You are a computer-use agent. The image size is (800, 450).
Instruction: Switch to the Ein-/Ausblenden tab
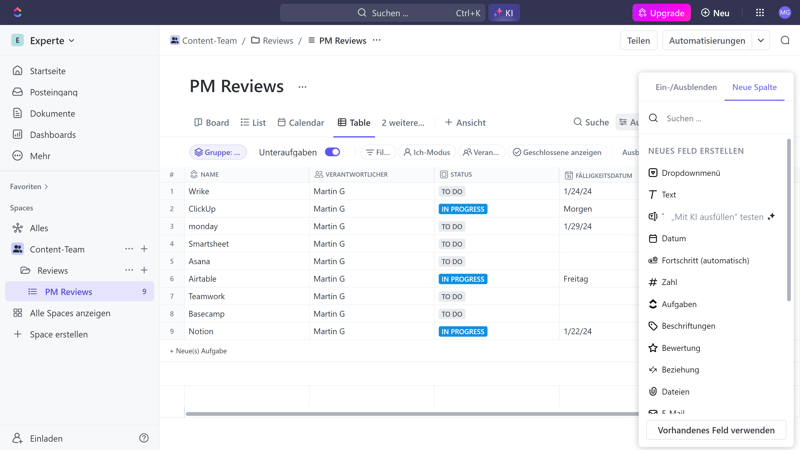pyautogui.click(x=685, y=87)
